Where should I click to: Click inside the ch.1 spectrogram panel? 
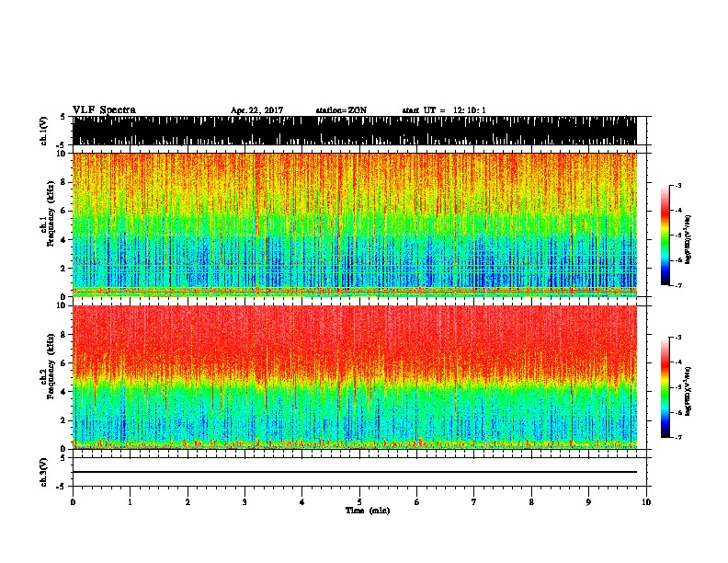pyautogui.click(x=355, y=224)
